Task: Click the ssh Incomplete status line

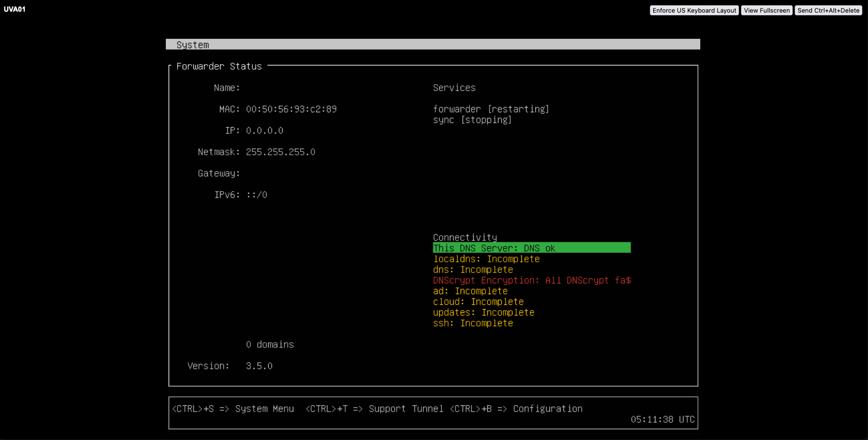Action: pyautogui.click(x=473, y=323)
